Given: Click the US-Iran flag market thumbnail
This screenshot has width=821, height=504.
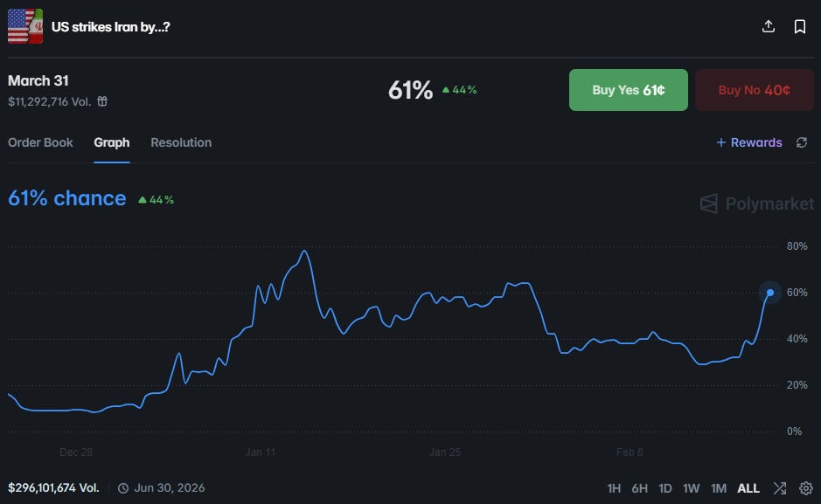Looking at the screenshot, I should (25, 26).
